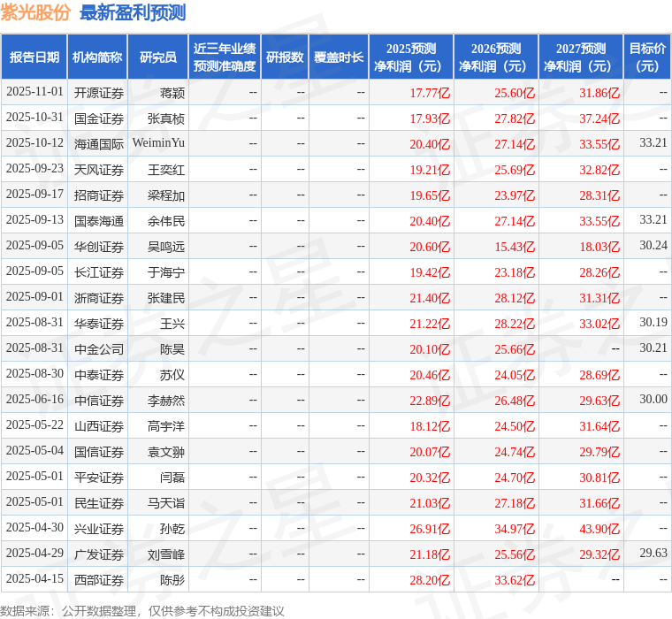Select the 研究员 column header
Image resolution: width=672 pixels, height=619 pixels.
coord(158,57)
